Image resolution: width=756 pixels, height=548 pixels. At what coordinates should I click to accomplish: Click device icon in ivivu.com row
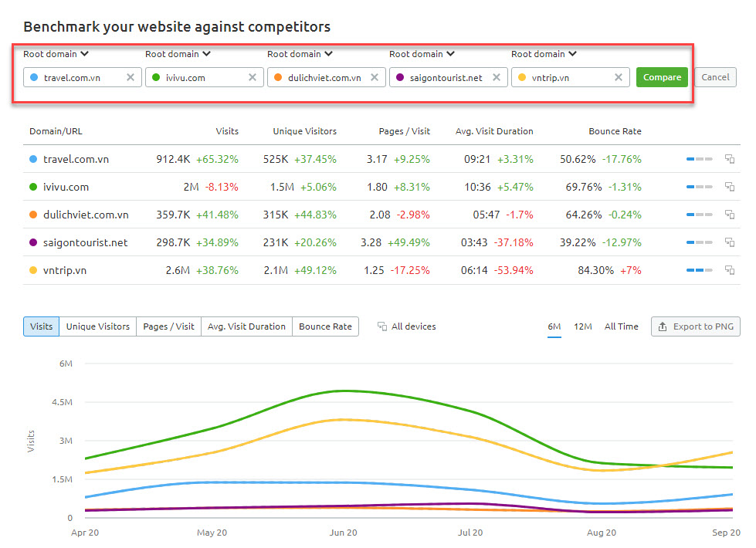[x=729, y=187]
